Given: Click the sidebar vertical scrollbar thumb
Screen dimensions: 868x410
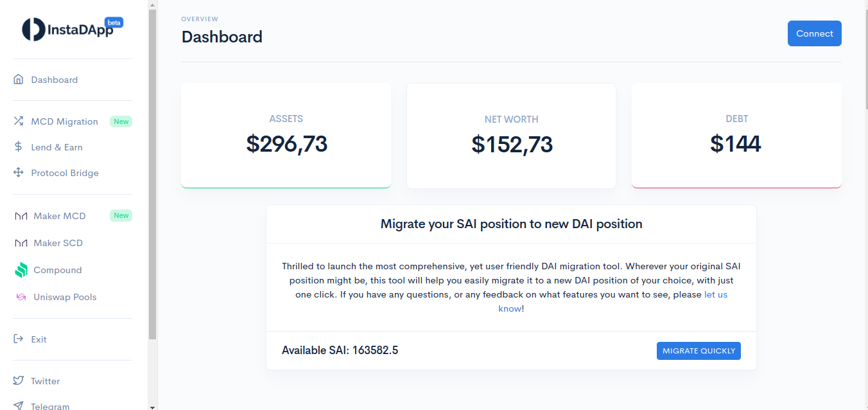Looking at the screenshot, I should (152, 174).
